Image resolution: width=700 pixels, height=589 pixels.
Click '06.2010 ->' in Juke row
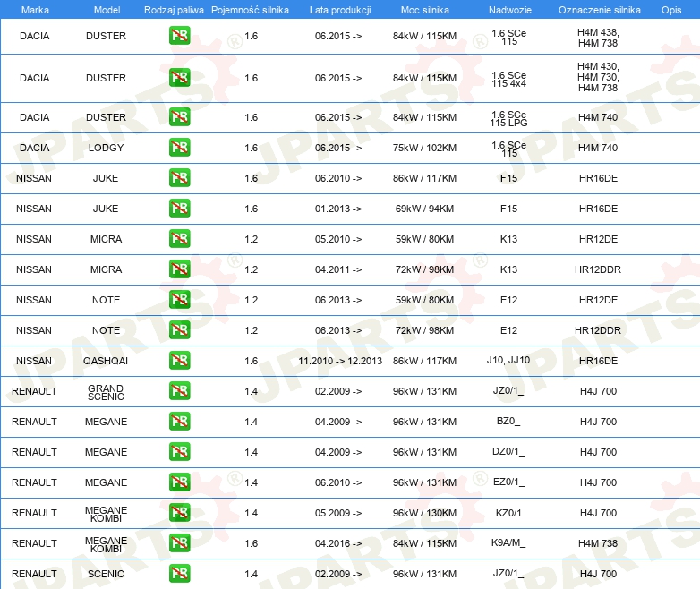click(x=338, y=178)
